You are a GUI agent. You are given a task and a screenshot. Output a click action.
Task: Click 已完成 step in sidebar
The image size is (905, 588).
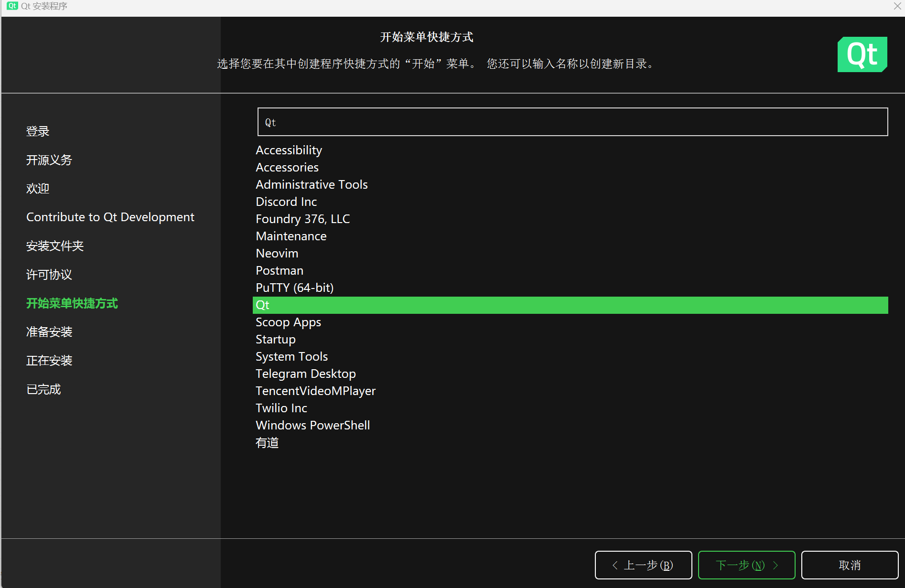pyautogui.click(x=43, y=389)
